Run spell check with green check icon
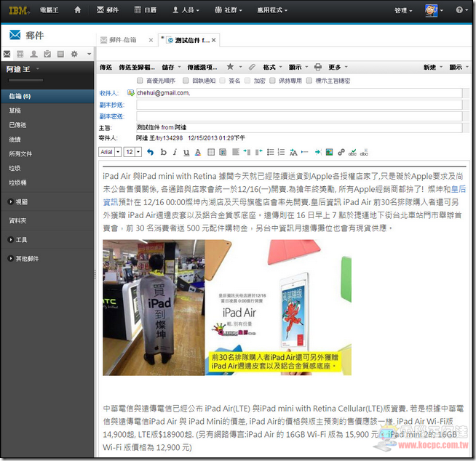Viewport: 476px width, 461px height. pos(352,152)
